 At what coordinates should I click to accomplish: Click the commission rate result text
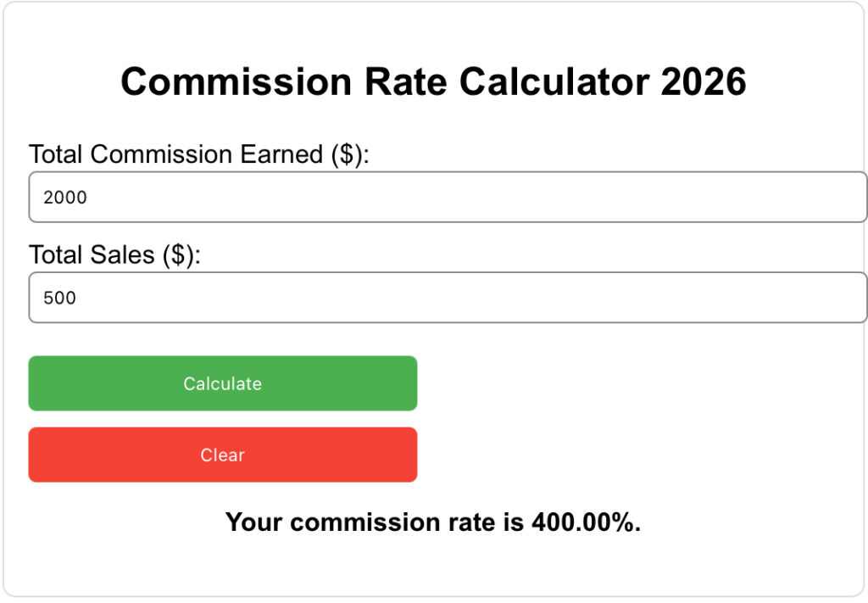[433, 522]
